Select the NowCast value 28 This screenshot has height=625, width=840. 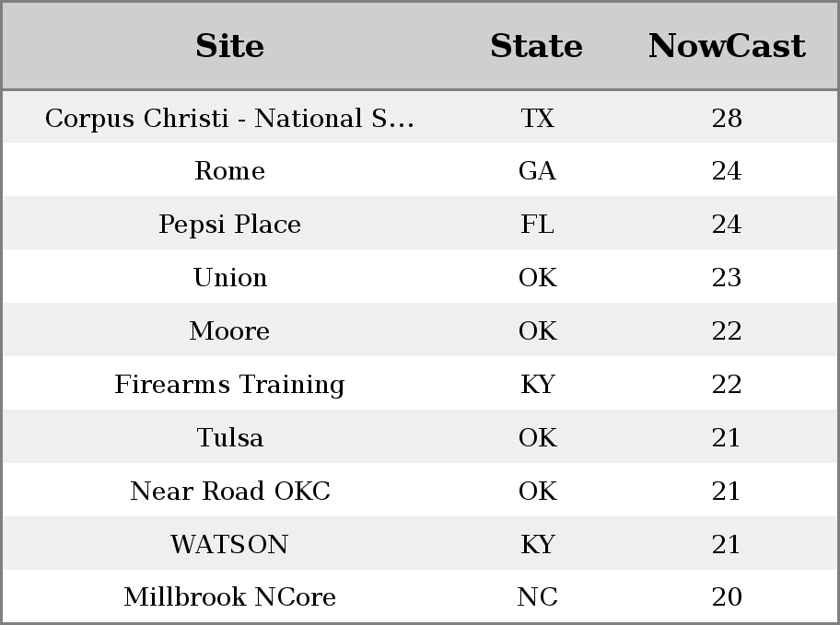click(727, 118)
